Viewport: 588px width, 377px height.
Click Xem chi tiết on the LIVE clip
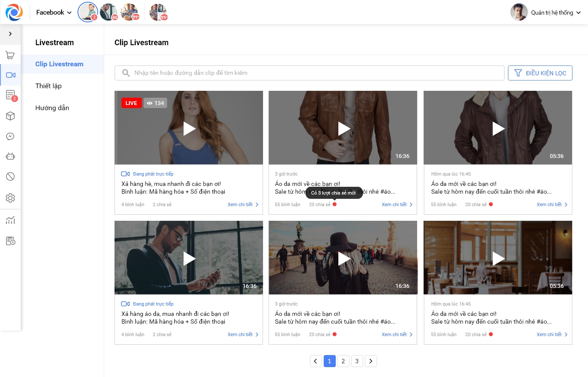point(243,205)
